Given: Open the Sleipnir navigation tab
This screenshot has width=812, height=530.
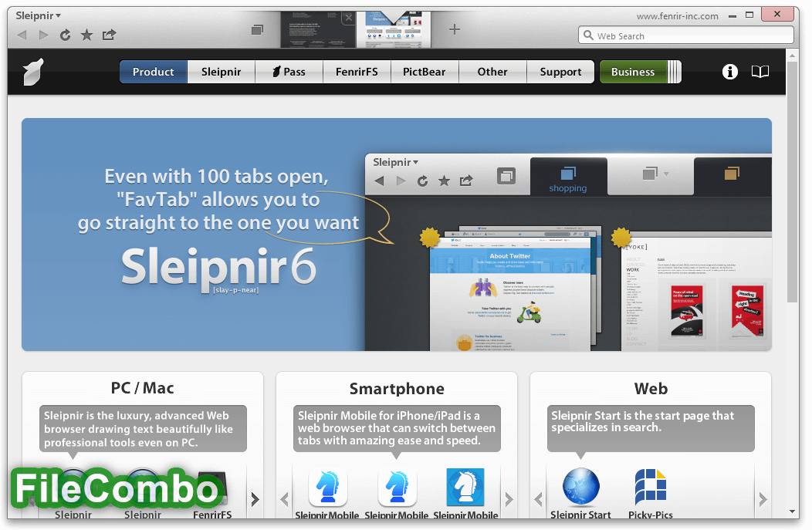Looking at the screenshot, I should tap(221, 72).
